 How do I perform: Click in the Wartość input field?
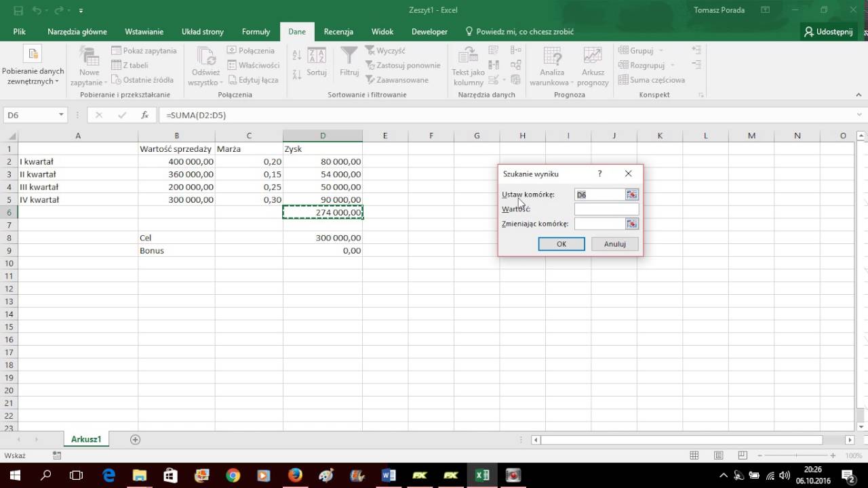tap(606, 209)
